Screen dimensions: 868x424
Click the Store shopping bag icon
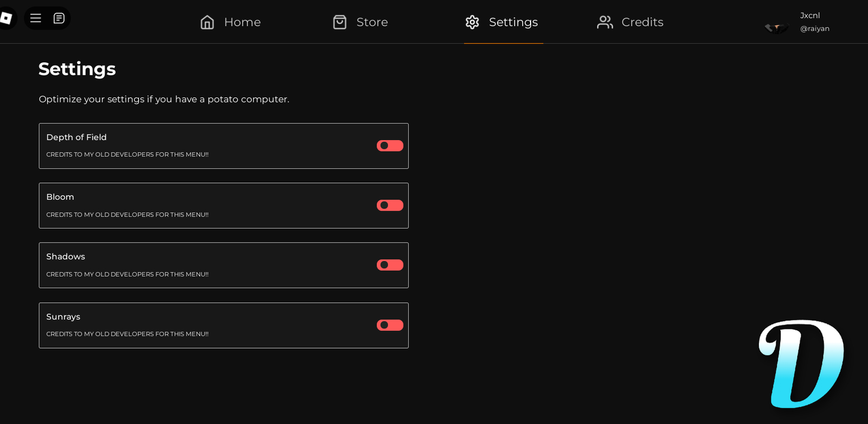pyautogui.click(x=340, y=22)
